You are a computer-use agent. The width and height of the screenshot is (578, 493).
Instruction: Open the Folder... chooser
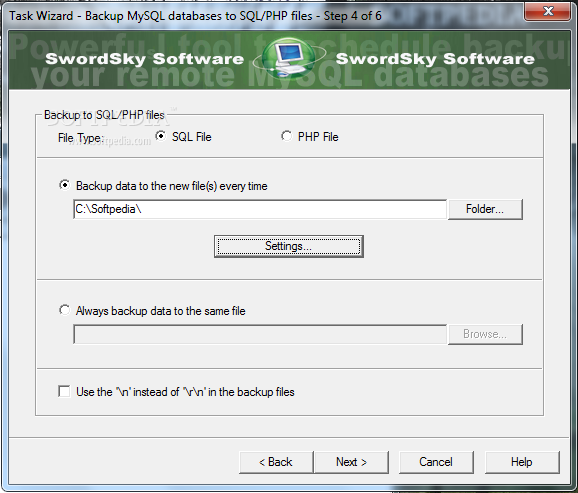(x=485, y=209)
